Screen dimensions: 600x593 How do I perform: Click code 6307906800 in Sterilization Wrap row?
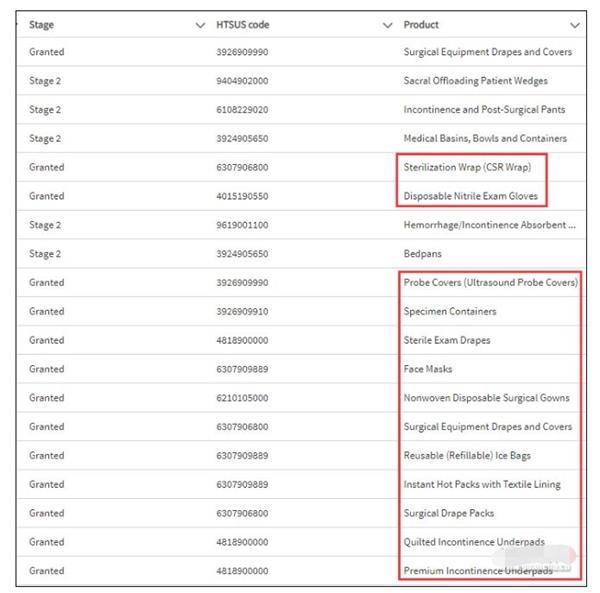tap(242, 167)
